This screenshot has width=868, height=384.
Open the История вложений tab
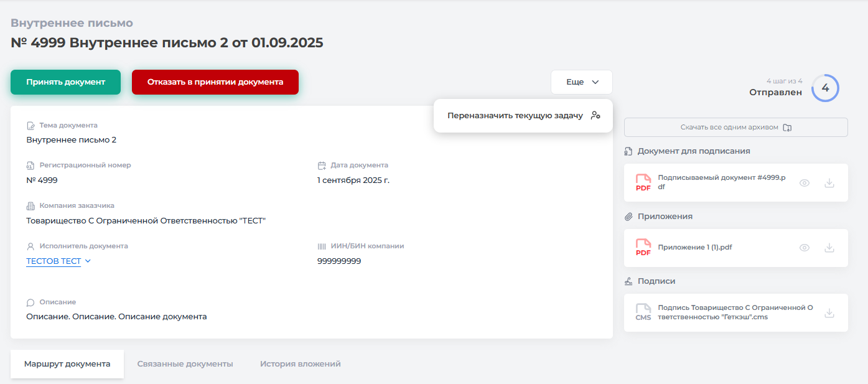(300, 364)
